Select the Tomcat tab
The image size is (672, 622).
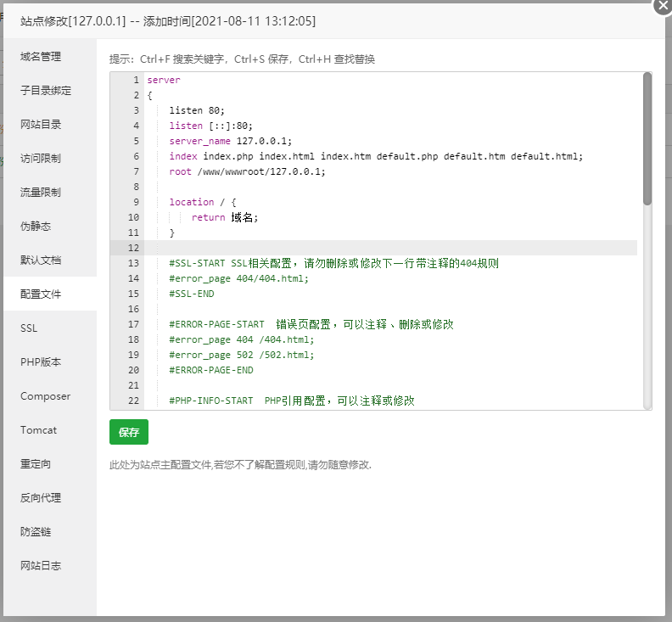pos(38,430)
